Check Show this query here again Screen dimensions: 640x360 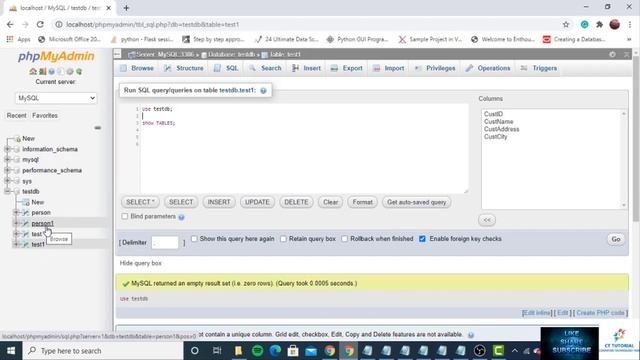click(x=194, y=239)
